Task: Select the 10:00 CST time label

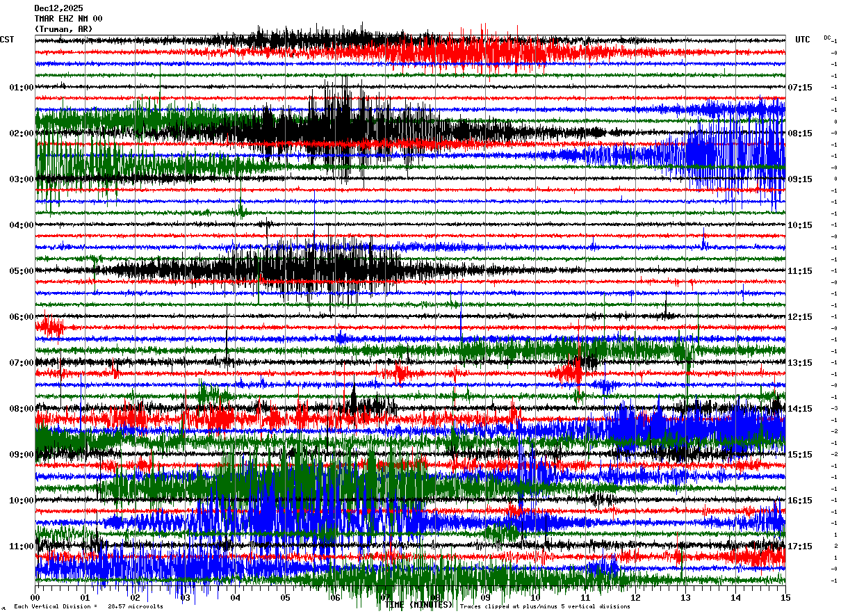Action: point(22,501)
